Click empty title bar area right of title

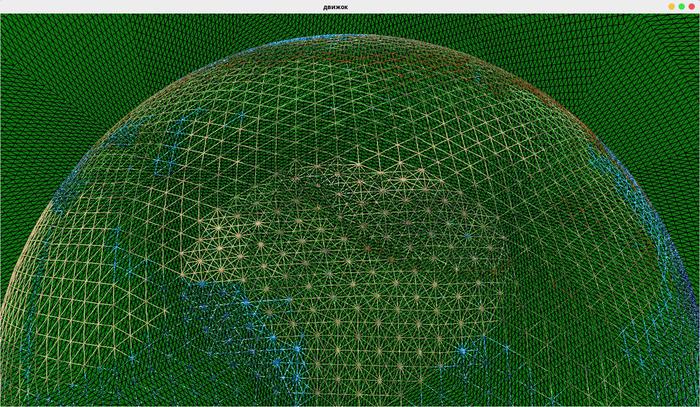point(520,6)
